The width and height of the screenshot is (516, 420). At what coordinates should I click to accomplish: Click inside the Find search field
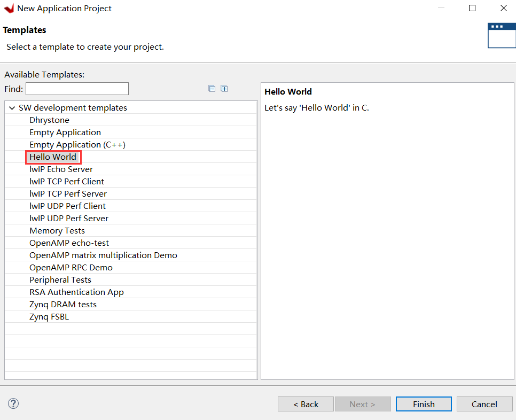pyautogui.click(x=77, y=89)
